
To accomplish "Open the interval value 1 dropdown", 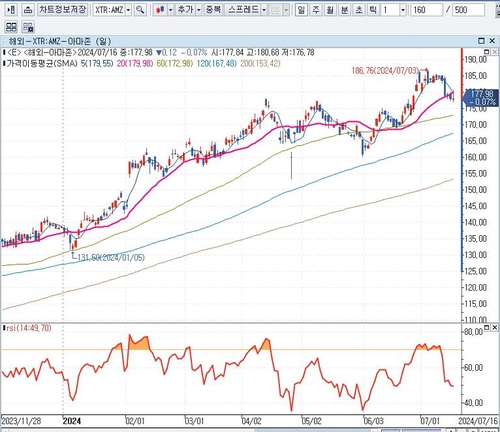I will pos(403,10).
